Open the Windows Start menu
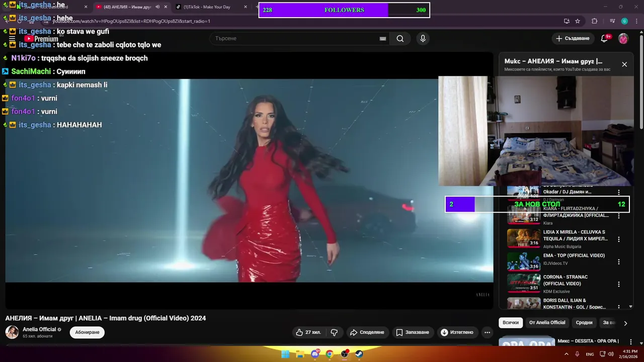Viewport: 644px width, 362px height. click(x=285, y=354)
